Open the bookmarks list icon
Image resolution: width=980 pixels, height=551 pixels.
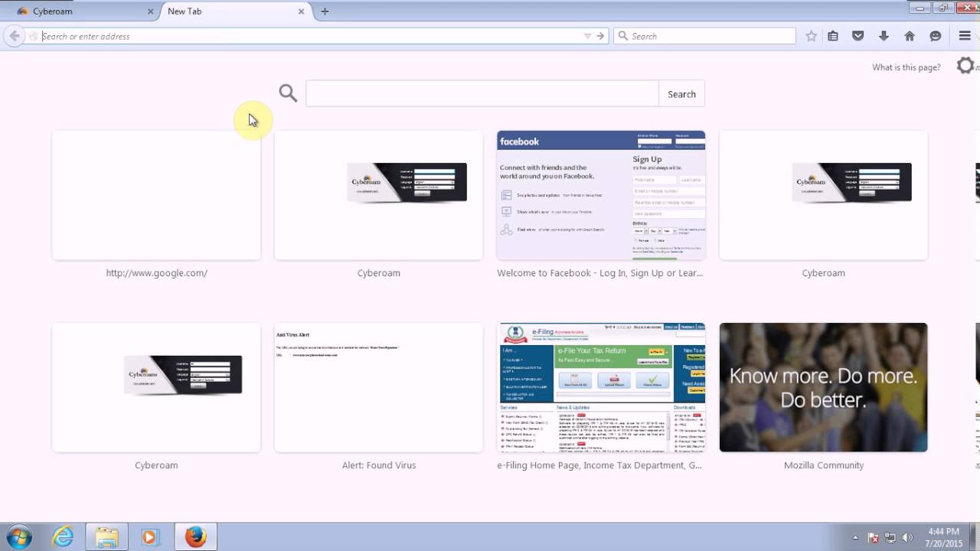(x=833, y=36)
